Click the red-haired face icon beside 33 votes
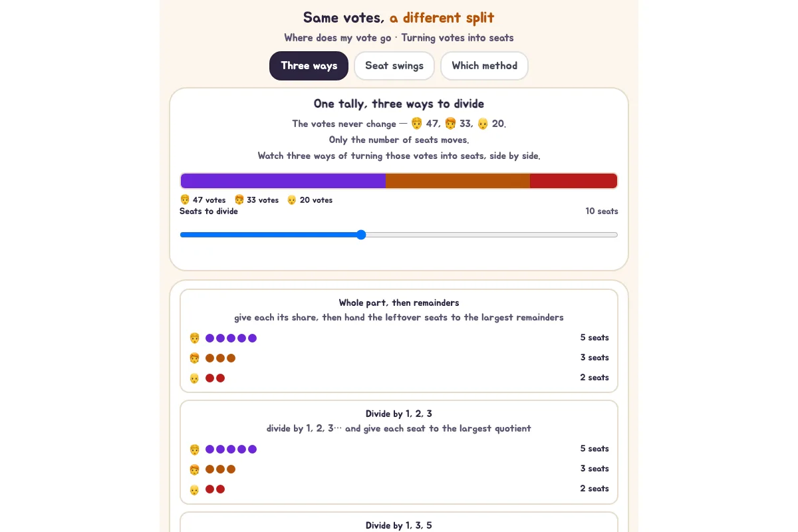Image resolution: width=798 pixels, height=532 pixels. [239, 199]
